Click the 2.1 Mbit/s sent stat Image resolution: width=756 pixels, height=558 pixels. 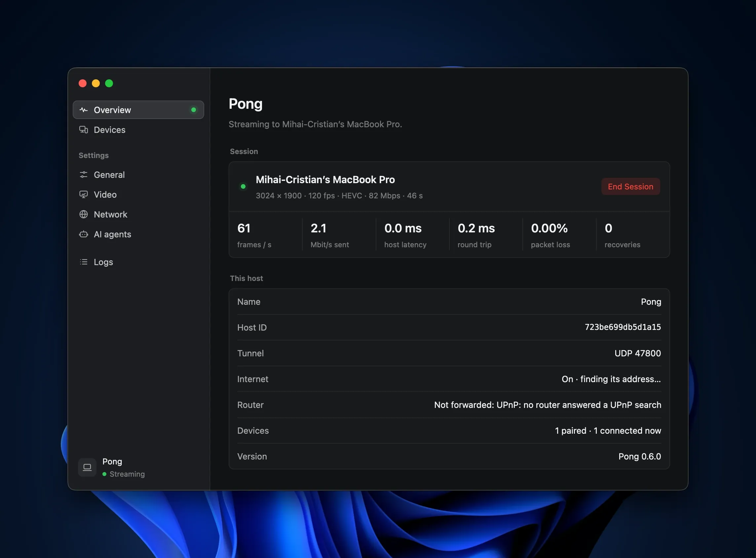click(339, 235)
